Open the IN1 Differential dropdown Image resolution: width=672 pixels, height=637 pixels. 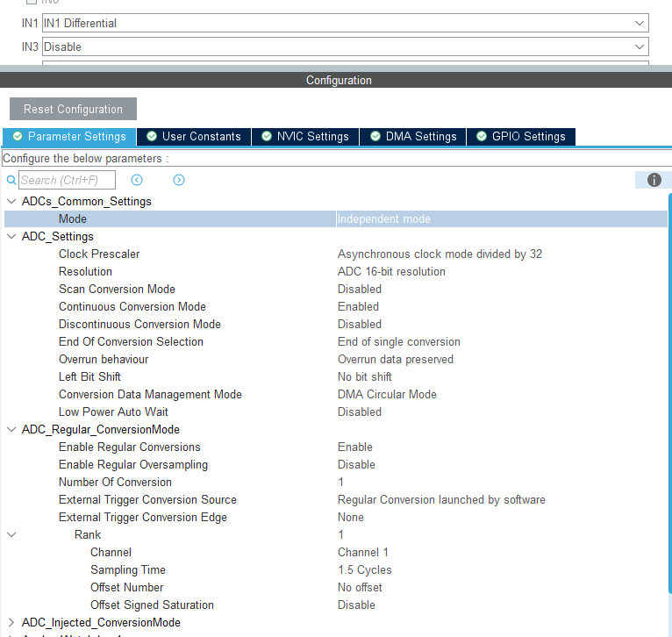tap(346, 23)
